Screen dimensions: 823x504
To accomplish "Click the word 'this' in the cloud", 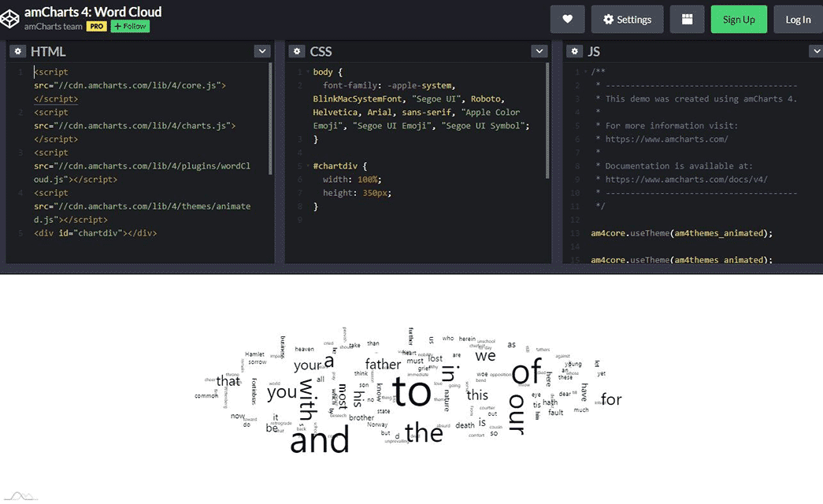I will tap(477, 395).
